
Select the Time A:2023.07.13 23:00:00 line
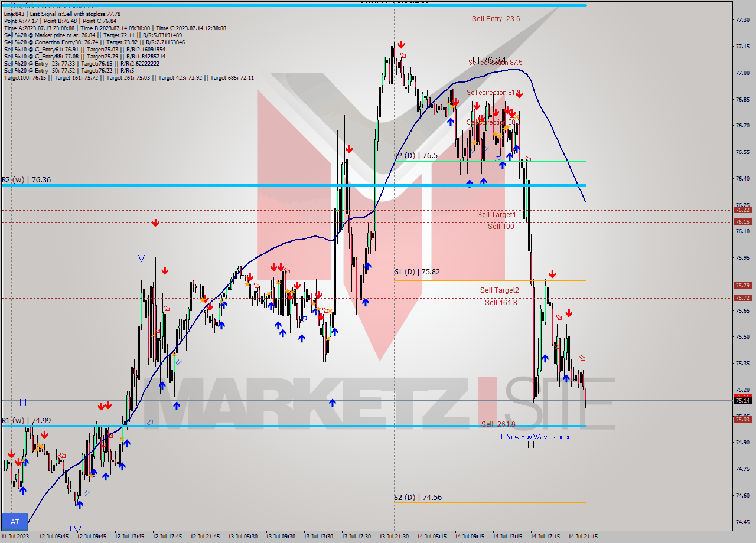115,28
